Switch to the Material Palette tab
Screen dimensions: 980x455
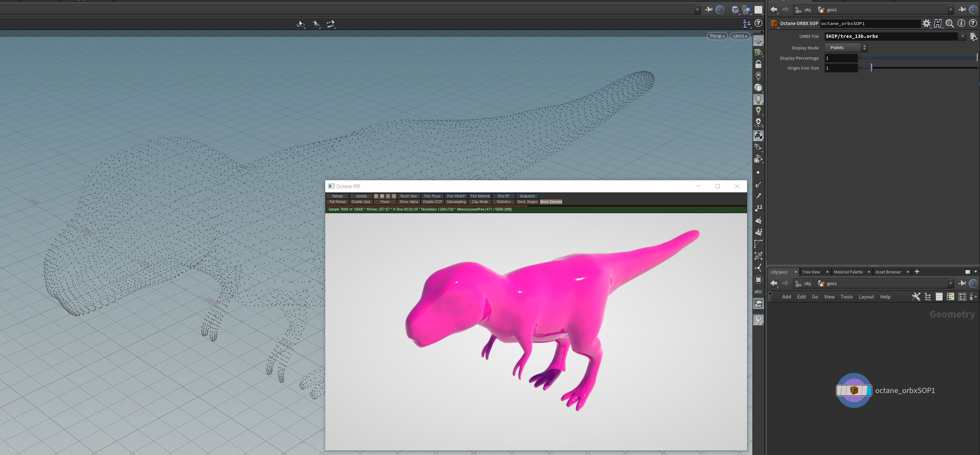pyautogui.click(x=848, y=272)
